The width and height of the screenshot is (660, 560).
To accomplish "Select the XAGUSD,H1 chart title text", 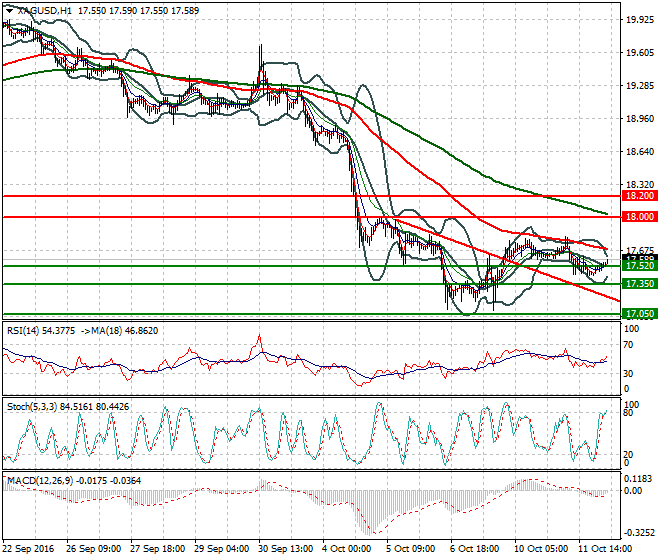I will (45, 11).
